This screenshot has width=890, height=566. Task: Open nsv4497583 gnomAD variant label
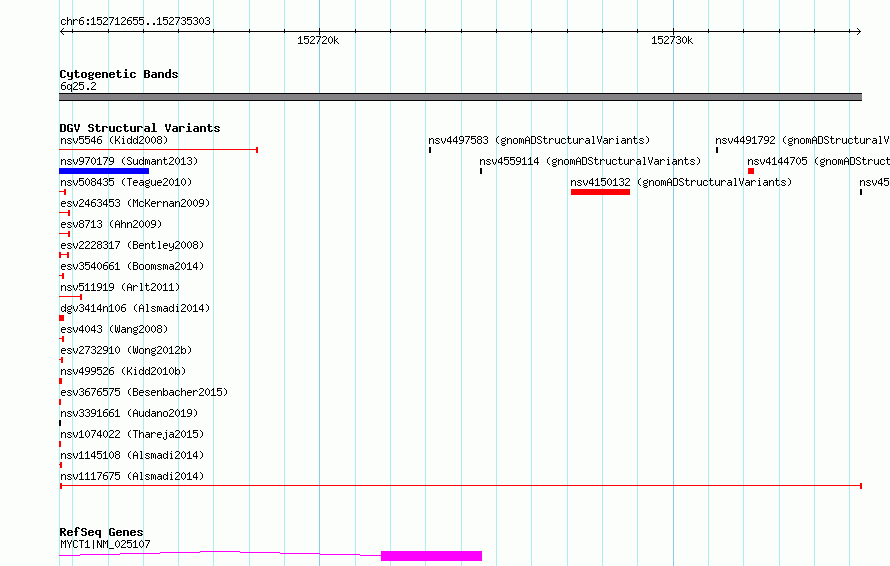(539, 140)
